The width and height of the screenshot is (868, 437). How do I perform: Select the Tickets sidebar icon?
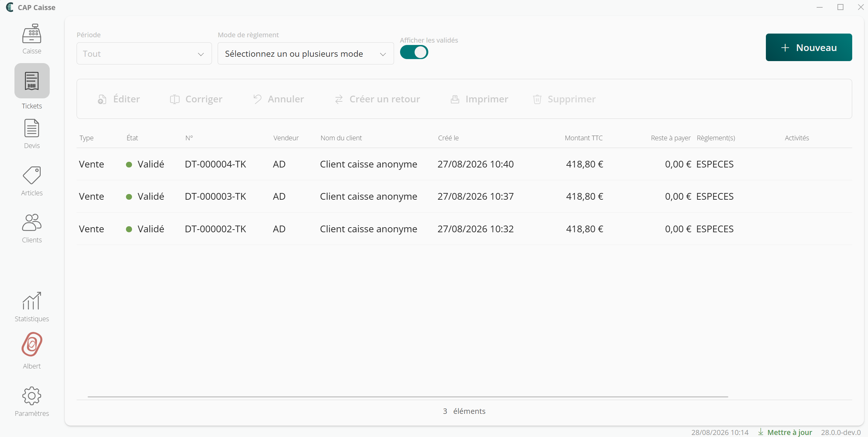click(x=32, y=81)
